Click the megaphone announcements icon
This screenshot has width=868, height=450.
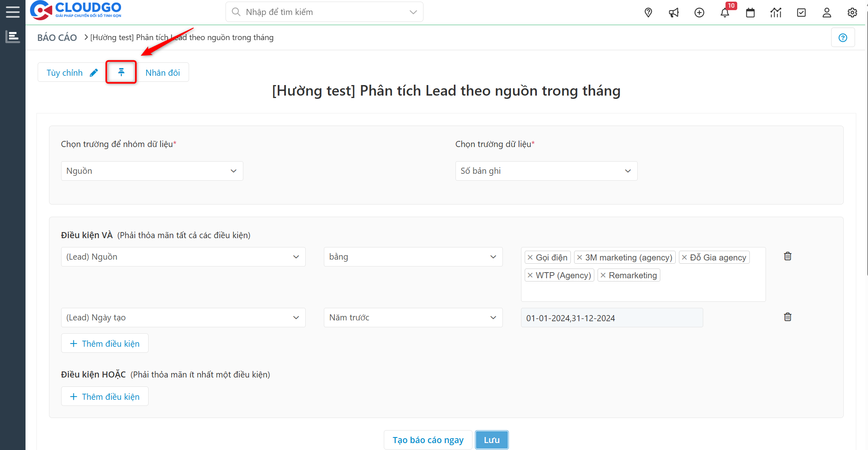pyautogui.click(x=674, y=13)
